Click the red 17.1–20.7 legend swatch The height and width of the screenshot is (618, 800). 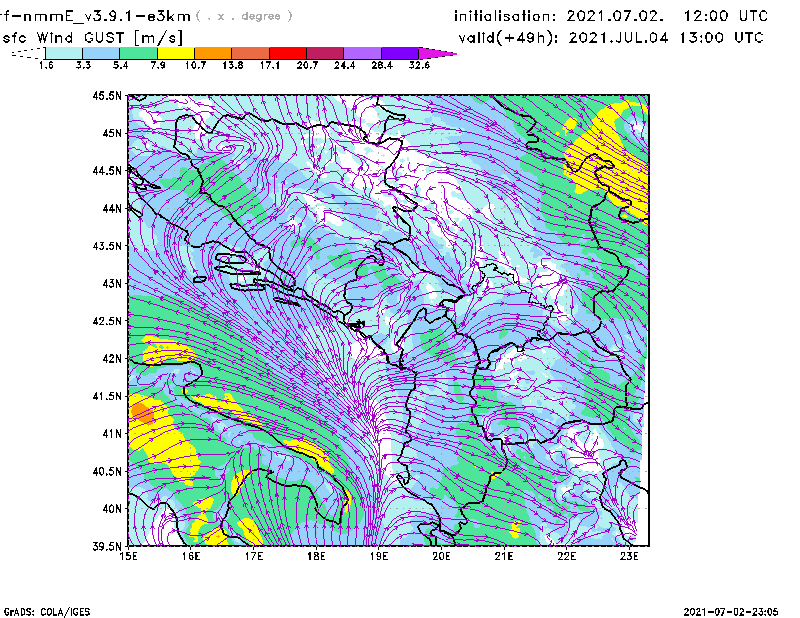pyautogui.click(x=288, y=53)
